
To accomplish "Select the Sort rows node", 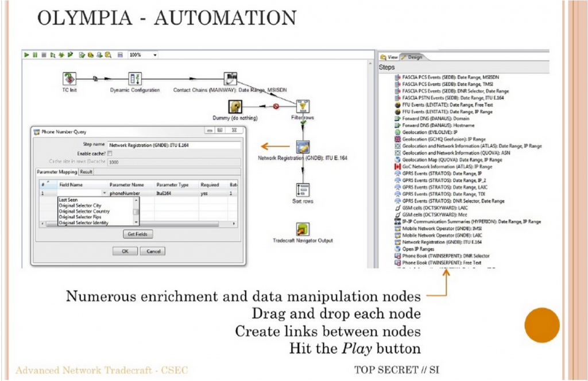I will click(x=302, y=190).
